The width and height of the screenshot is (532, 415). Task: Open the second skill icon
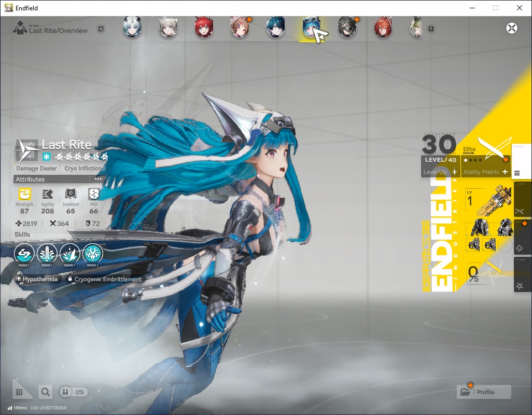(47, 254)
